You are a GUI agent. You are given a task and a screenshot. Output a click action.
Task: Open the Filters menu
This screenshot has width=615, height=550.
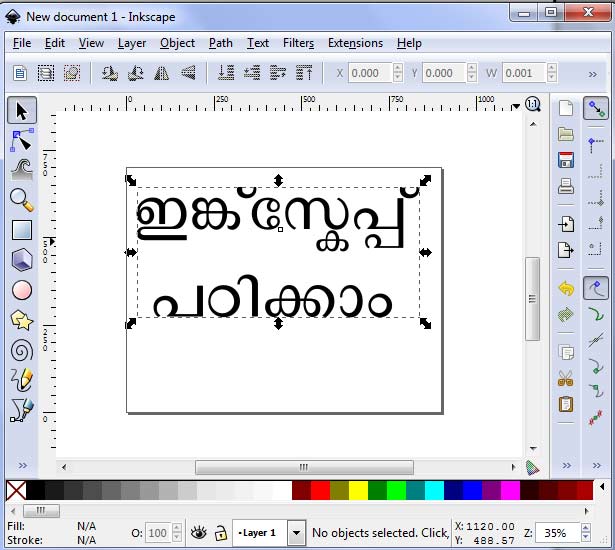298,43
